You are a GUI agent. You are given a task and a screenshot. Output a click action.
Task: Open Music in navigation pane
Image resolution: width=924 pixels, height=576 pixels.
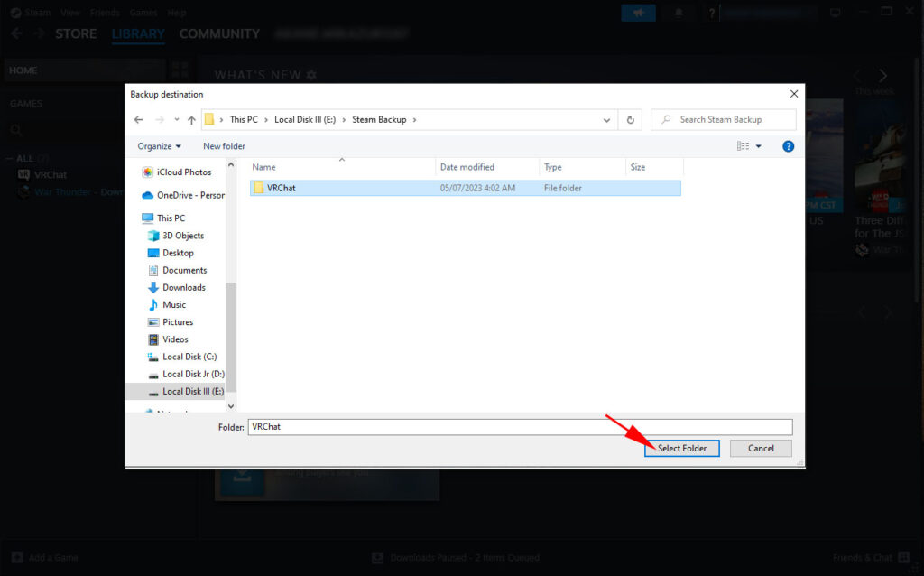(x=167, y=305)
